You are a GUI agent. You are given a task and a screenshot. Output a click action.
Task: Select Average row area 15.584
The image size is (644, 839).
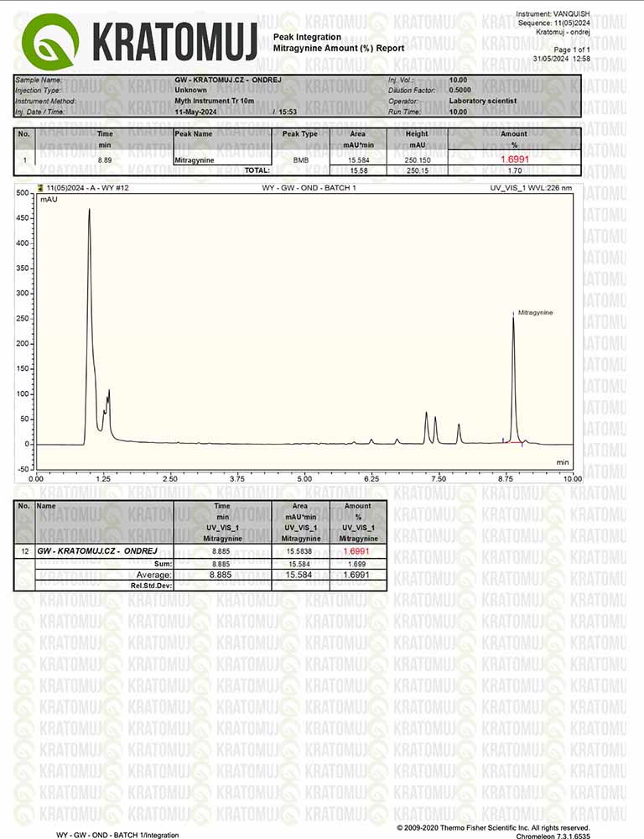(299, 575)
